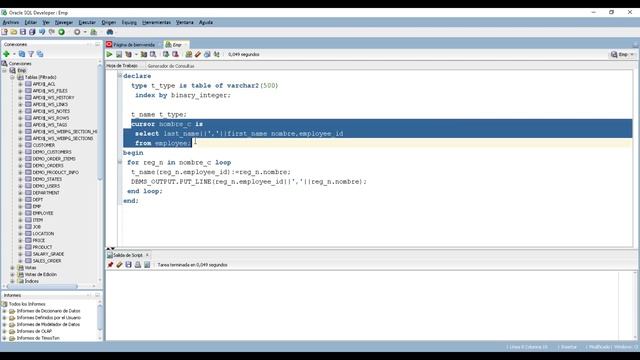Switch to Generador de Consultas tab
Viewport: 640px width, 360px height.
coord(171,66)
